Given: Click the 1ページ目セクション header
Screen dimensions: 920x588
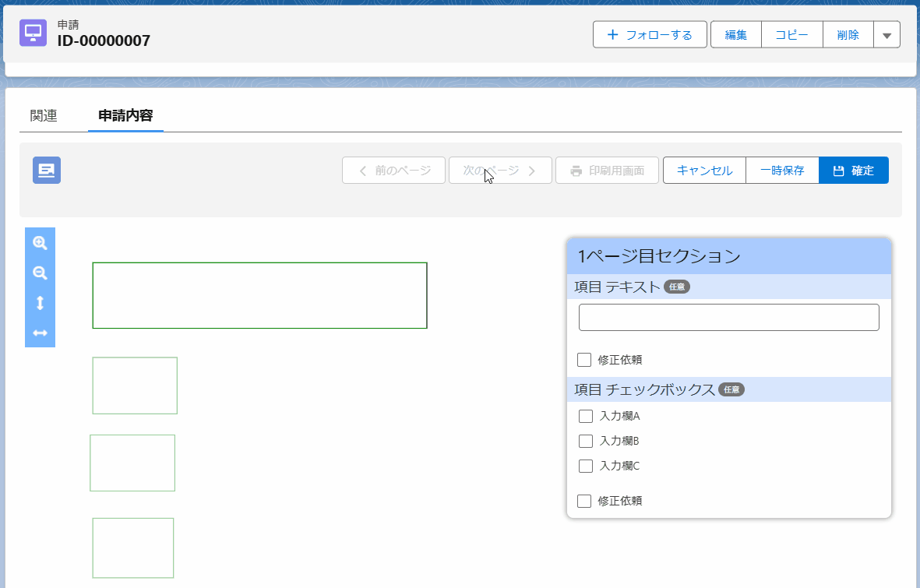Looking at the screenshot, I should click(x=728, y=256).
